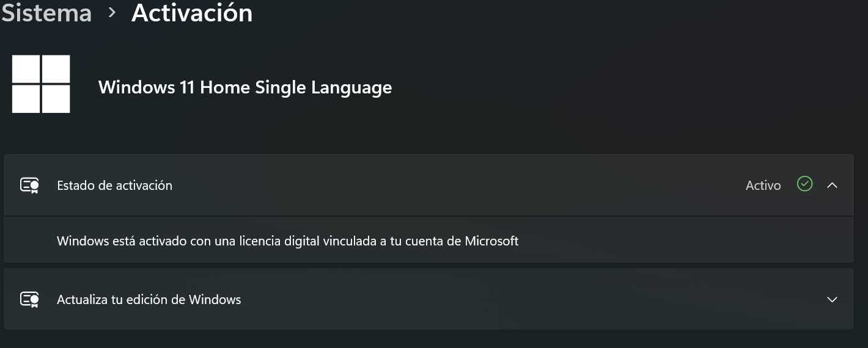Click the Windows 11 Home Single Language title
868x348 pixels.
click(x=245, y=87)
